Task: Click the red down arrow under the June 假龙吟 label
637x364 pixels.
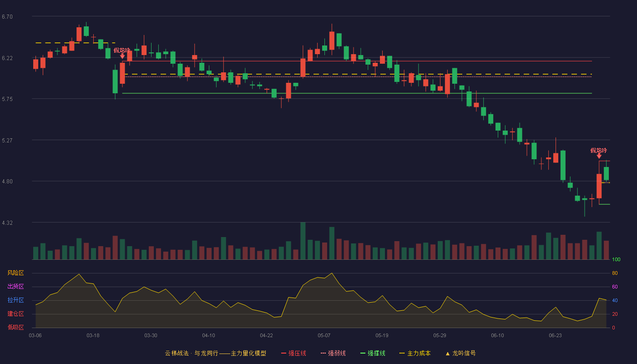Action: pyautogui.click(x=599, y=156)
